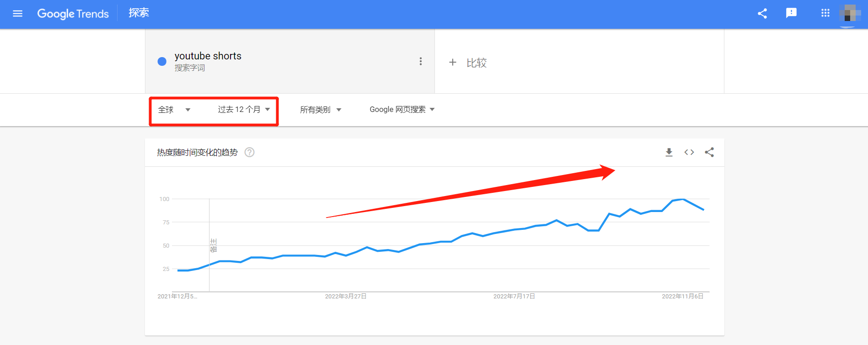Add a comparison term with 比较

[x=468, y=63]
